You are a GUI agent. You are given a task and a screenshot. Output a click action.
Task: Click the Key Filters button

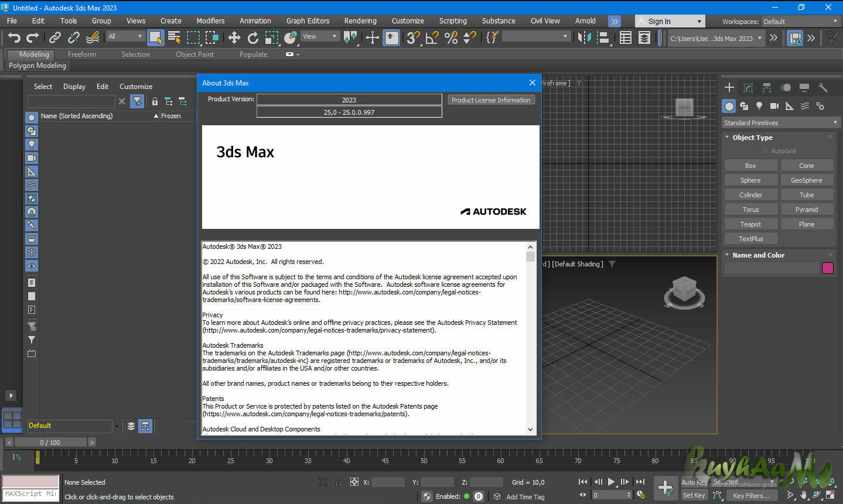tap(752, 496)
